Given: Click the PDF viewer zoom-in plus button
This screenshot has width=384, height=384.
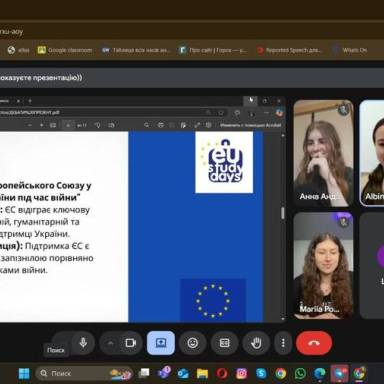Looking at the screenshot, I should click(42, 125).
